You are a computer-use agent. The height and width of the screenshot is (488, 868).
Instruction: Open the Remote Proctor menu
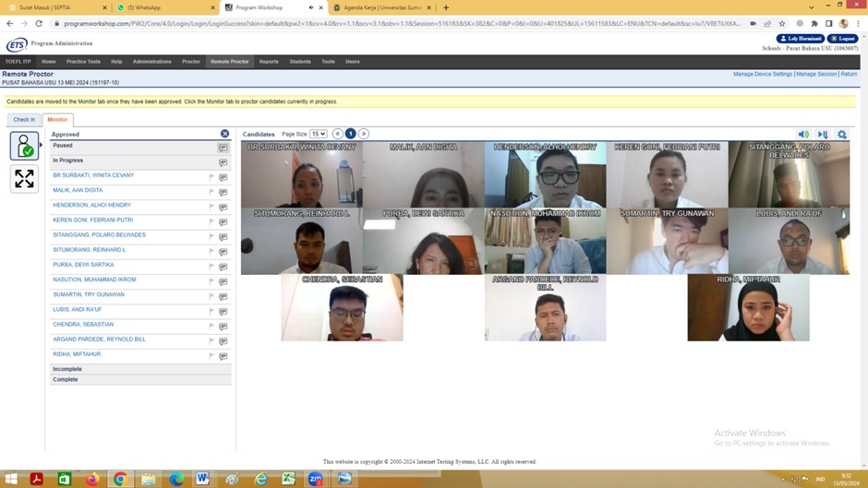tap(229, 62)
